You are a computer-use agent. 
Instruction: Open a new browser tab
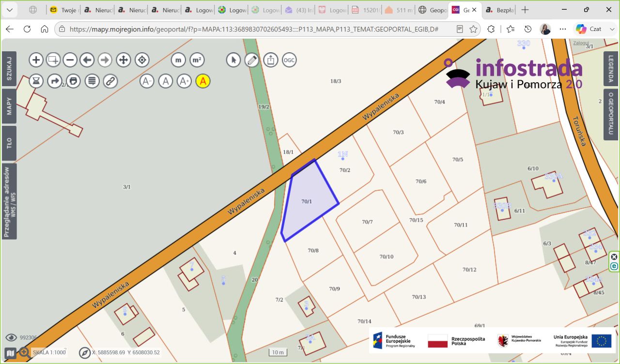click(x=525, y=10)
